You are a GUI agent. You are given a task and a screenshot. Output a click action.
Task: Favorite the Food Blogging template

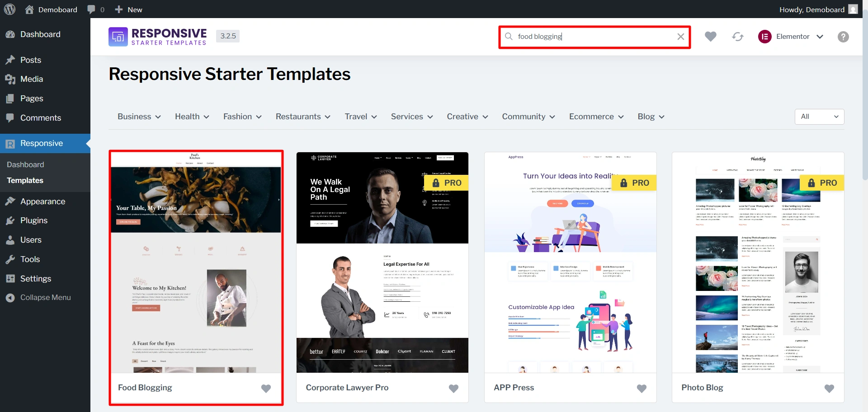266,388
